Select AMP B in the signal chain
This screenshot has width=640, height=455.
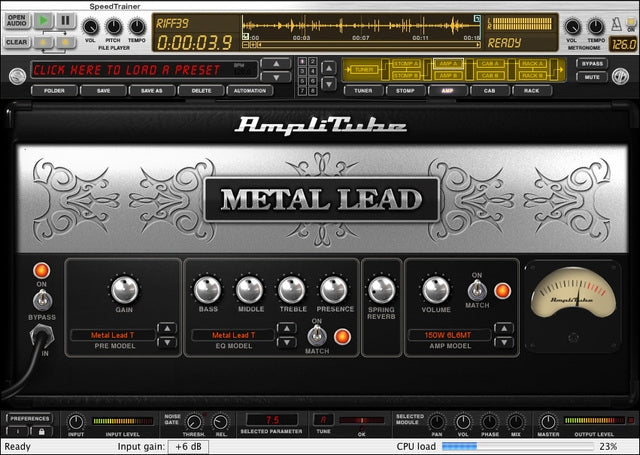click(448, 76)
